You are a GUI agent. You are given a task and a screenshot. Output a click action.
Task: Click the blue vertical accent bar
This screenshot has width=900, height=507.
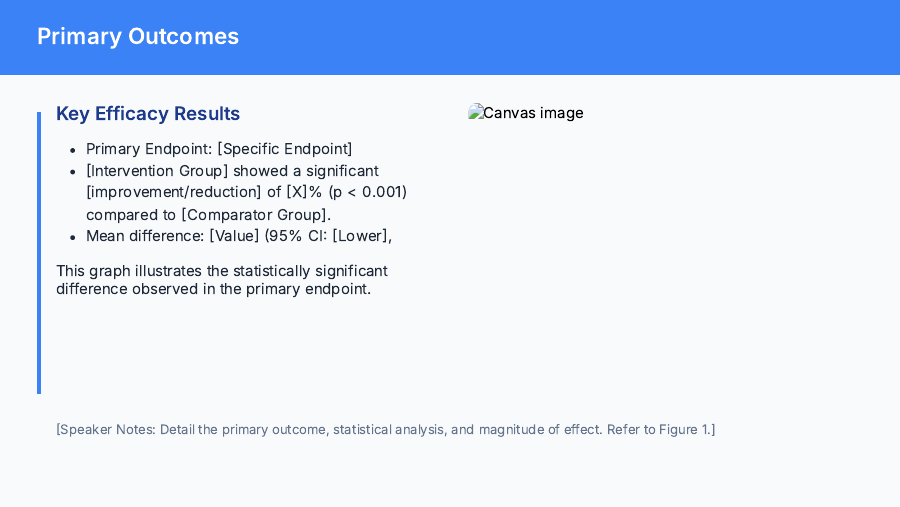click(39, 252)
